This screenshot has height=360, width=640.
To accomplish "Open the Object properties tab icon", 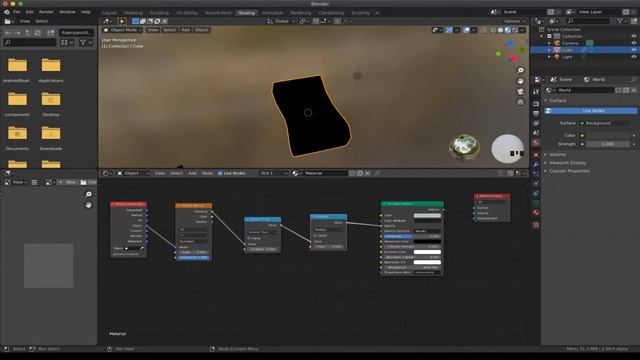I will click(x=536, y=155).
